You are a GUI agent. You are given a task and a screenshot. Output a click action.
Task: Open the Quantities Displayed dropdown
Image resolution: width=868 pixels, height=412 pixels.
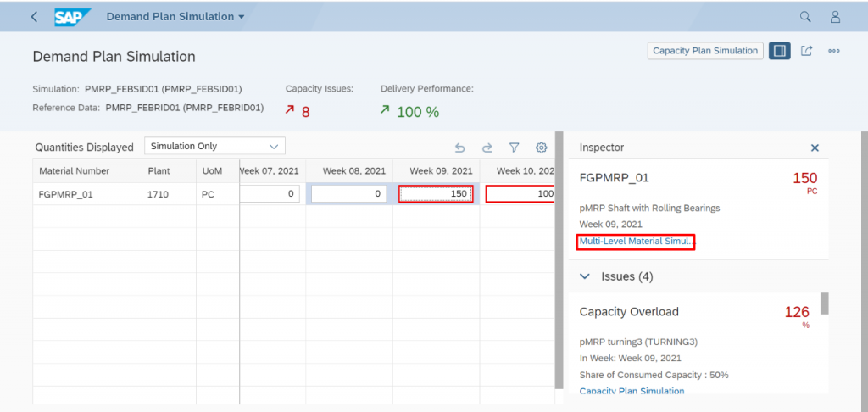[214, 146]
